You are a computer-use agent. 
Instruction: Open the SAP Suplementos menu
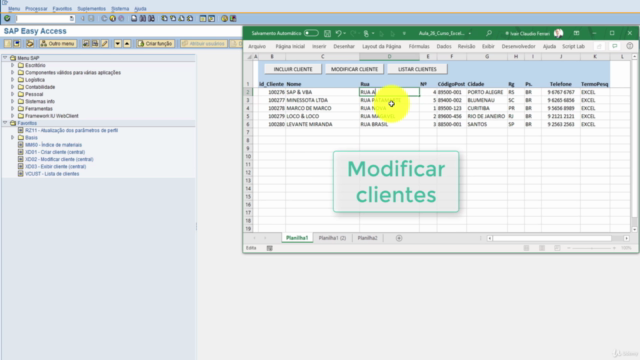click(x=91, y=9)
